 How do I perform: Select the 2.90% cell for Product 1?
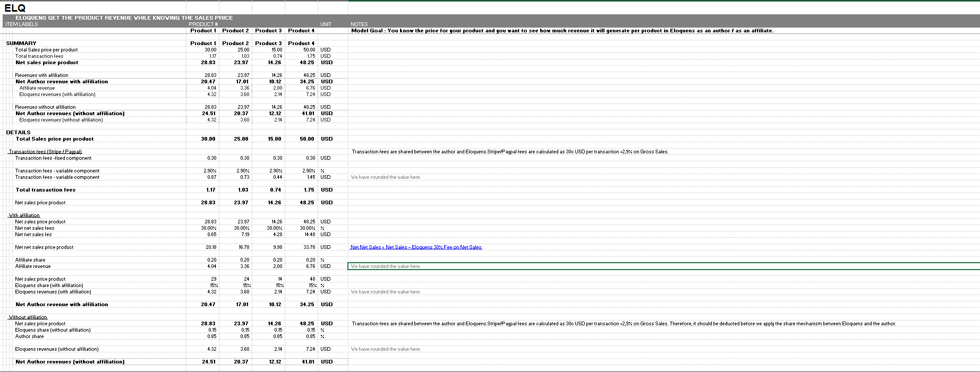tap(210, 171)
